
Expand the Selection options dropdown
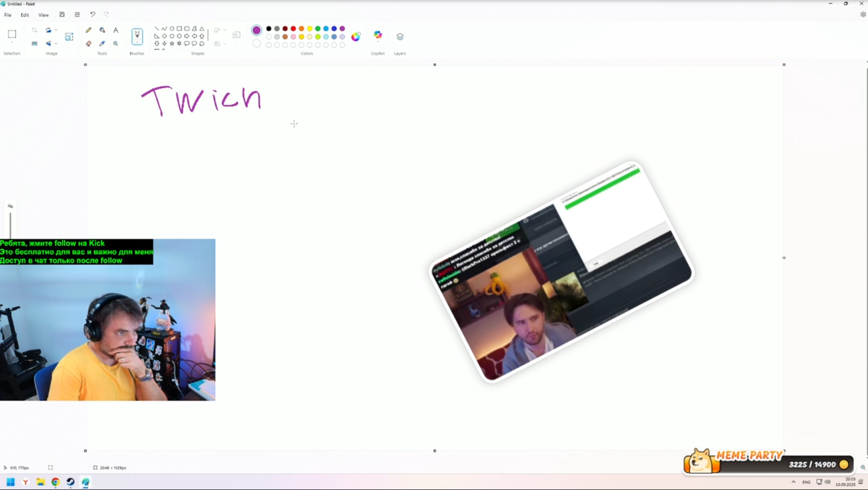(x=12, y=43)
